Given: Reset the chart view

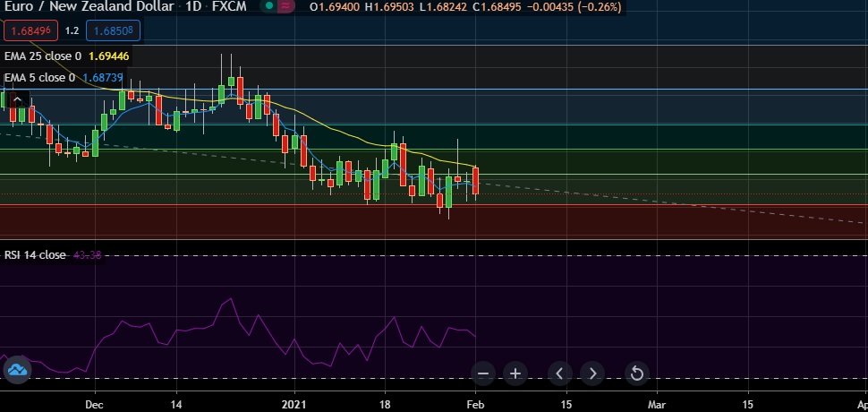Looking at the screenshot, I should click(636, 373).
